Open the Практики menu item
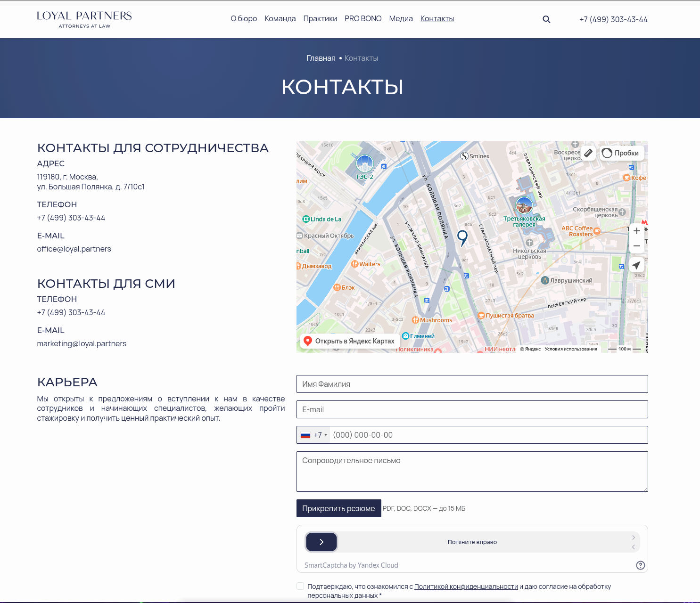700x603 pixels. tap(320, 19)
